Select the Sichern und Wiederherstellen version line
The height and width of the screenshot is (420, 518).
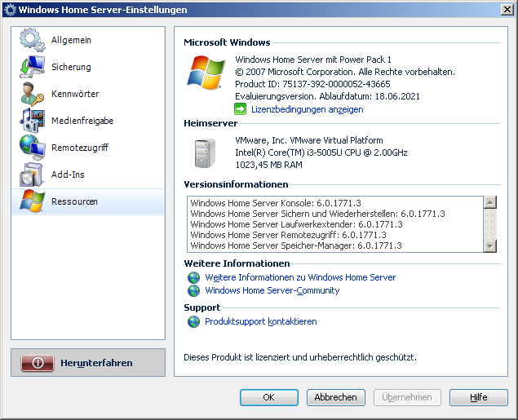(317, 214)
